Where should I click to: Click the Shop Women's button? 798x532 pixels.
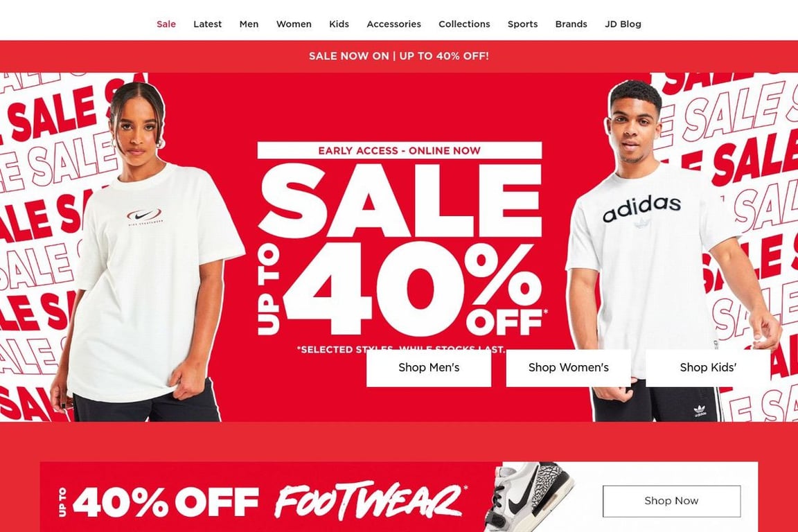coord(569,368)
